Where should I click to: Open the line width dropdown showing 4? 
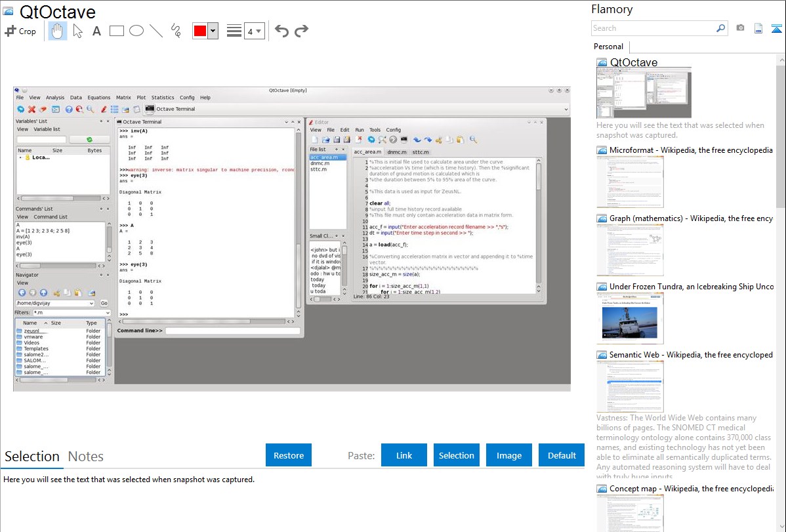coord(254,31)
